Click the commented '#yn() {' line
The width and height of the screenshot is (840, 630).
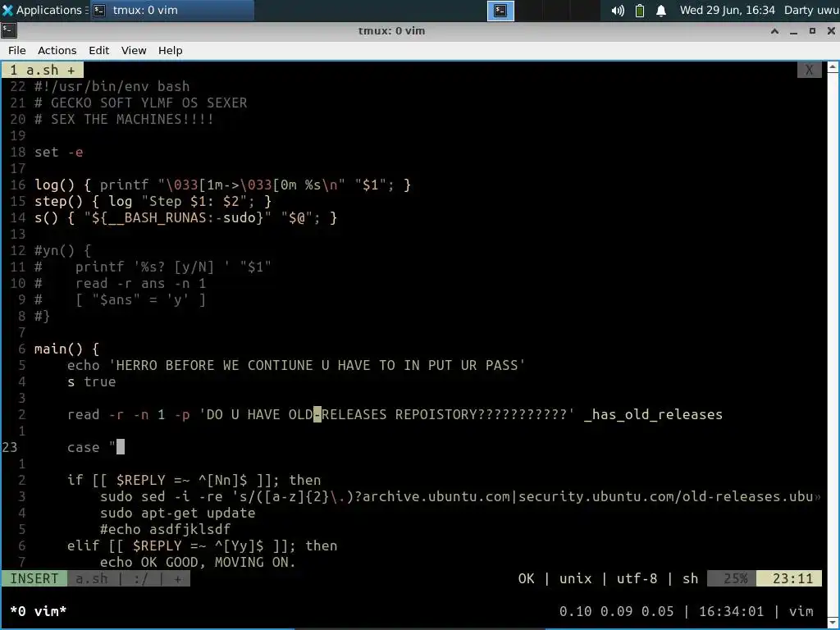tap(63, 251)
